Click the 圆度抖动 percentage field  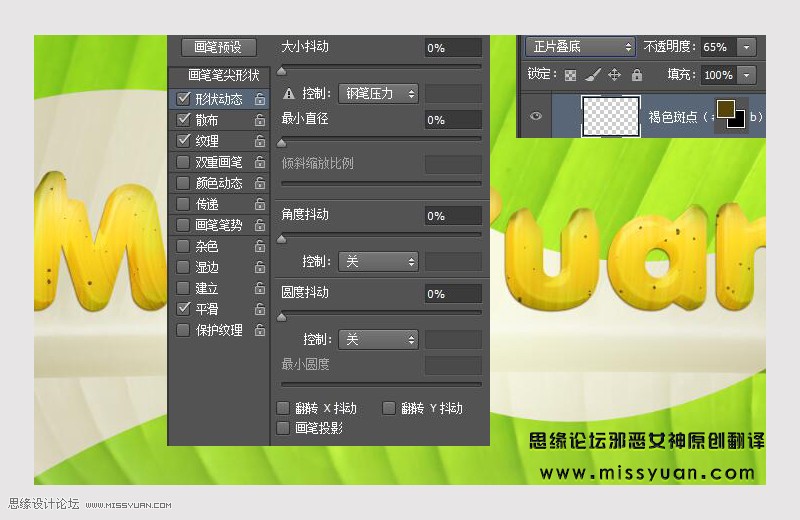[453, 294]
